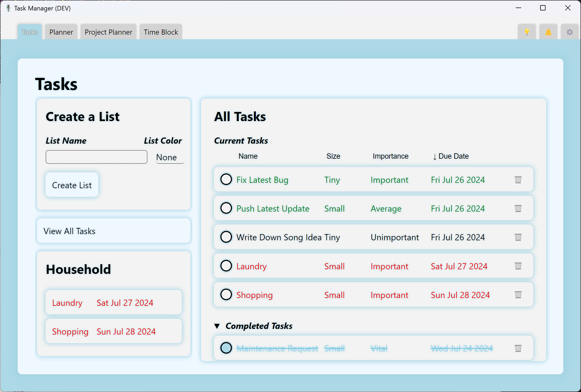Delete the Maintenance Request completed task
The width and height of the screenshot is (581, 392).
click(x=518, y=348)
